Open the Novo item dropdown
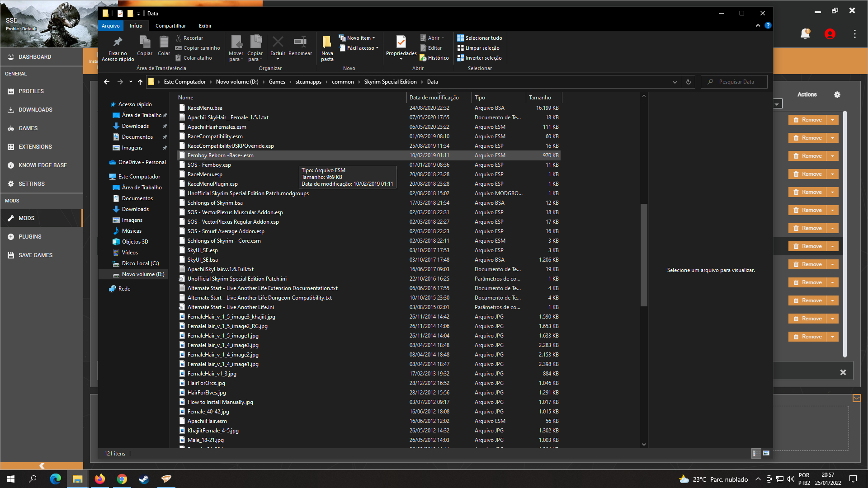This screenshot has width=868, height=488. (357, 38)
